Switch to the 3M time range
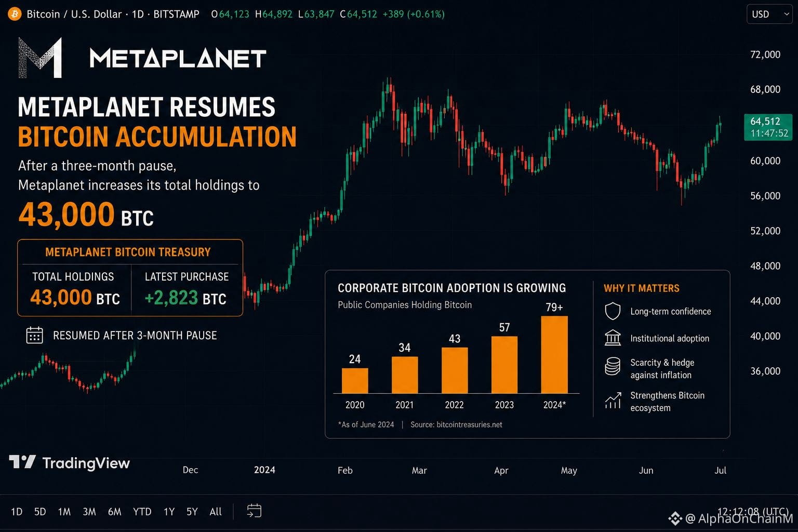The width and height of the screenshot is (798, 532). (x=89, y=512)
